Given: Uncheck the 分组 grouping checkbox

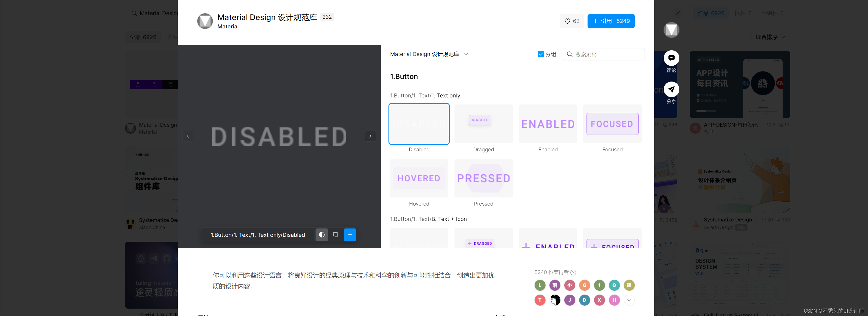Looking at the screenshot, I should point(541,54).
